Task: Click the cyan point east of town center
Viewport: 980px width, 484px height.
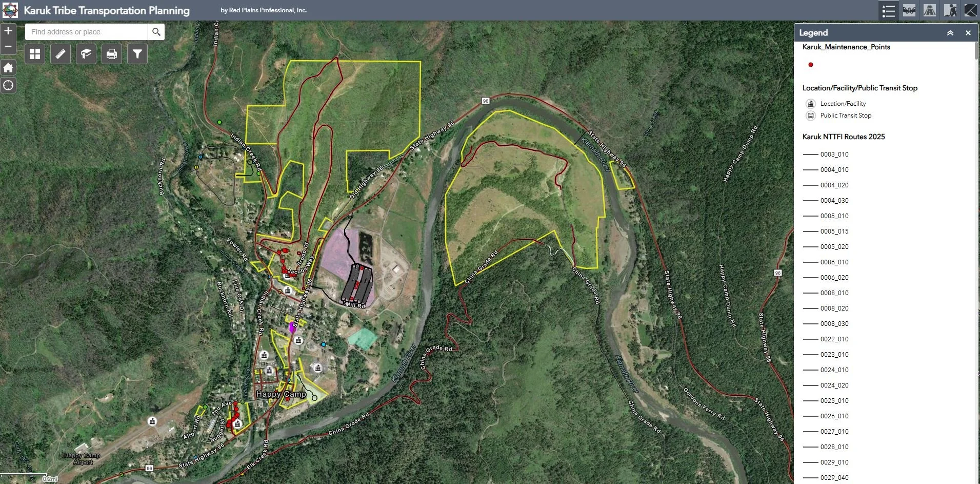Action: coord(324,344)
